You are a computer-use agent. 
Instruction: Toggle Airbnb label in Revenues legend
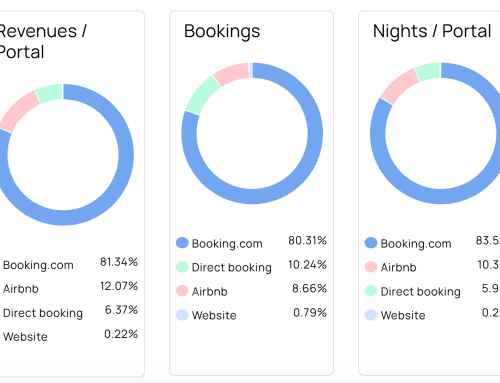click(21, 289)
